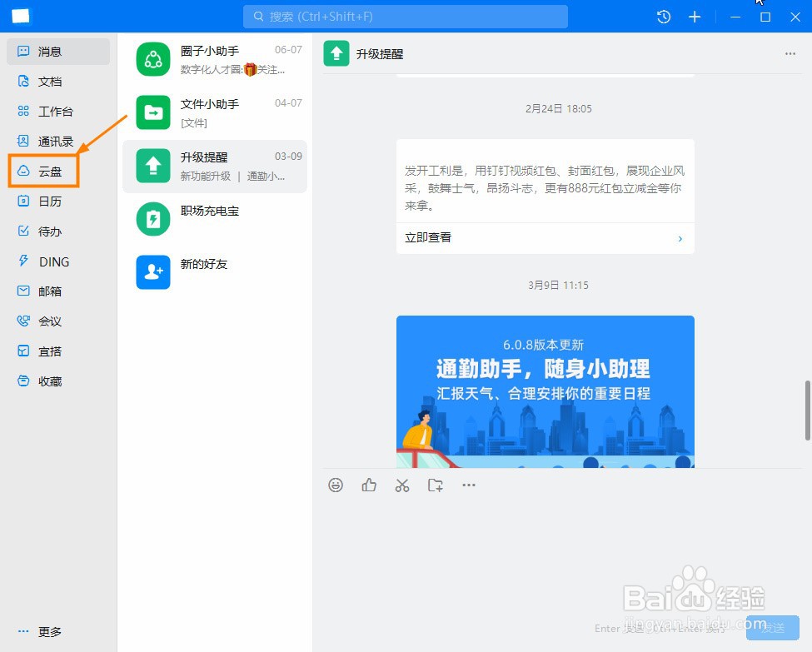Viewport: 812px width, 652px height.
Task: Open the history clock icon
Action: click(x=664, y=17)
